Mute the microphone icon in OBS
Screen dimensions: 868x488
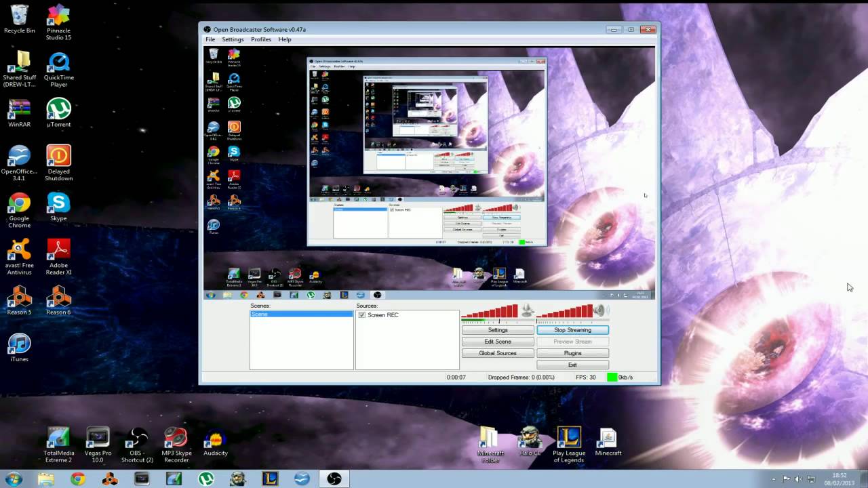pyautogui.click(x=528, y=311)
